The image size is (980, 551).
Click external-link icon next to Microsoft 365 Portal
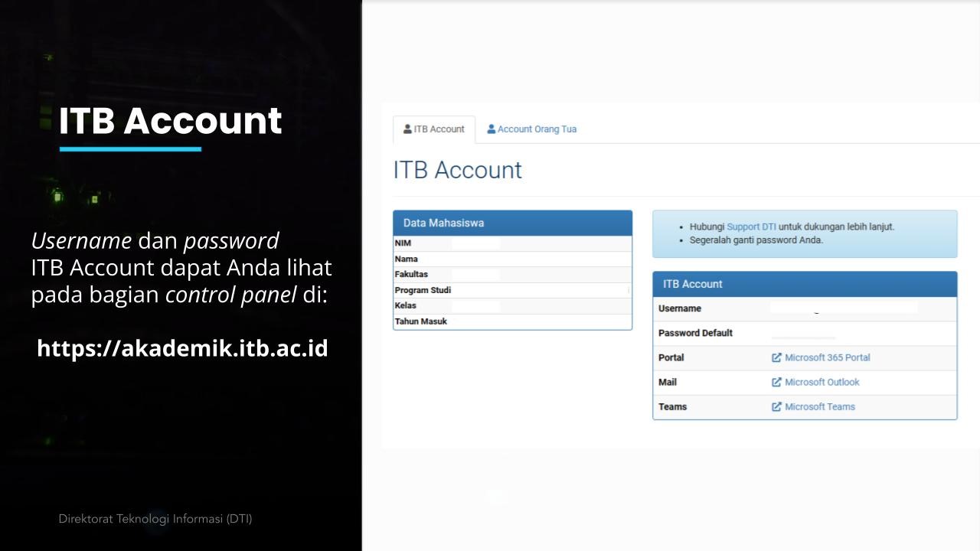click(x=776, y=357)
